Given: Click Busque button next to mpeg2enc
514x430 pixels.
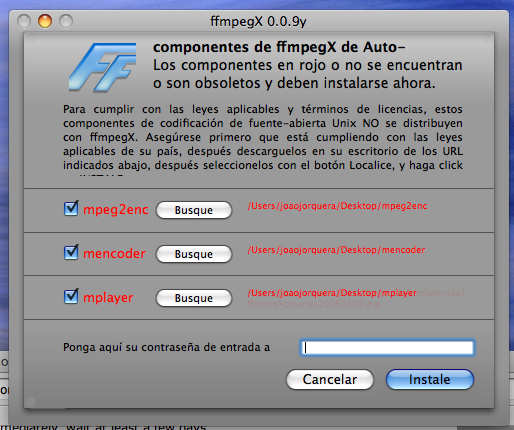Looking at the screenshot, I should click(x=194, y=210).
